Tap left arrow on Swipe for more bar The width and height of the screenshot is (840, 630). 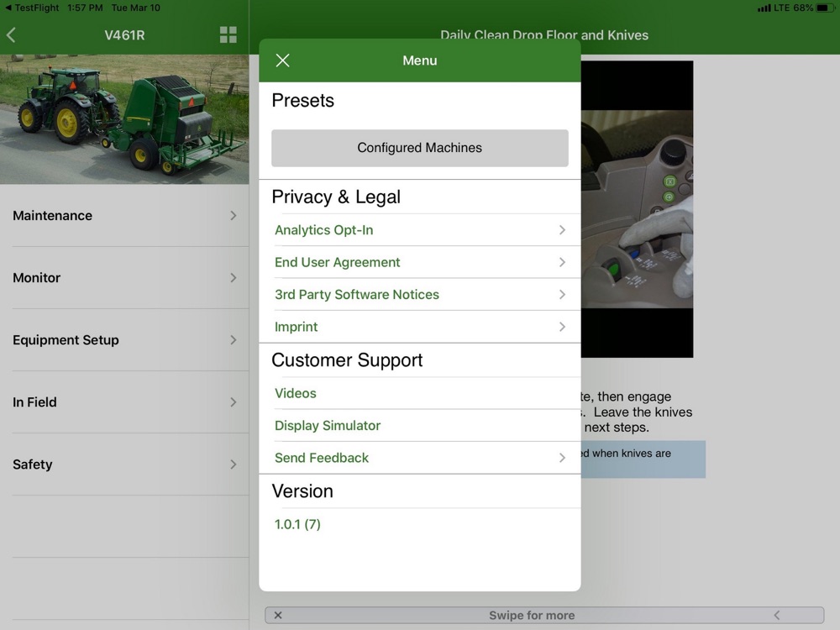[776, 615]
